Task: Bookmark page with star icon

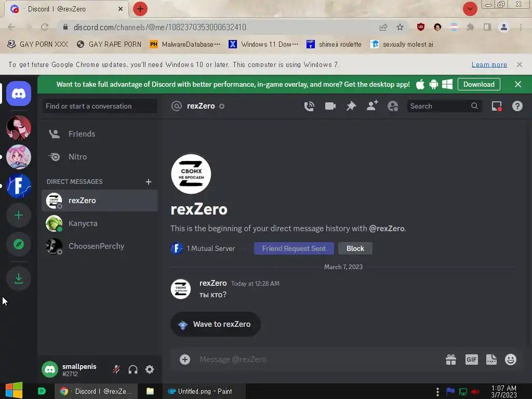Action: [400, 27]
